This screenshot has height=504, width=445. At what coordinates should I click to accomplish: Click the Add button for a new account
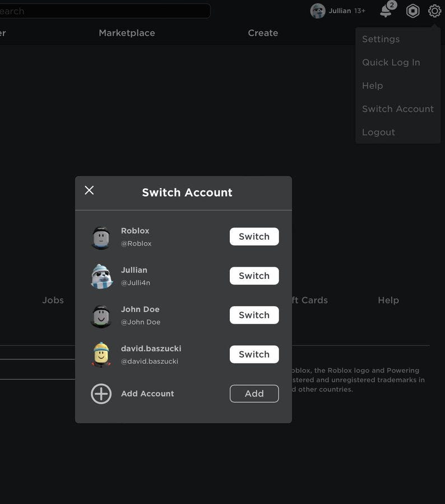(254, 394)
